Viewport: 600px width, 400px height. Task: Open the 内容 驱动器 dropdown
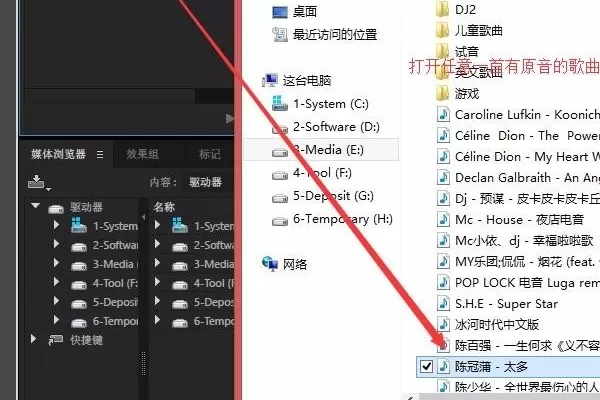[x=205, y=182]
